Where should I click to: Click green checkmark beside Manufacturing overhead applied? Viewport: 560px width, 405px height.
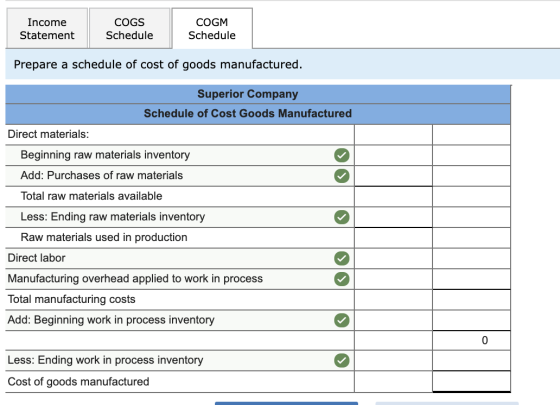click(x=342, y=279)
